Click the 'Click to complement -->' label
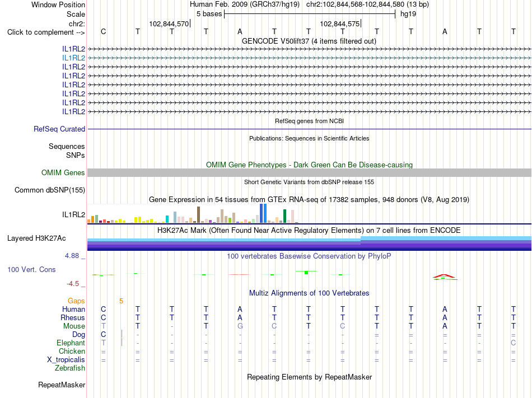532x398 pixels. point(46,32)
